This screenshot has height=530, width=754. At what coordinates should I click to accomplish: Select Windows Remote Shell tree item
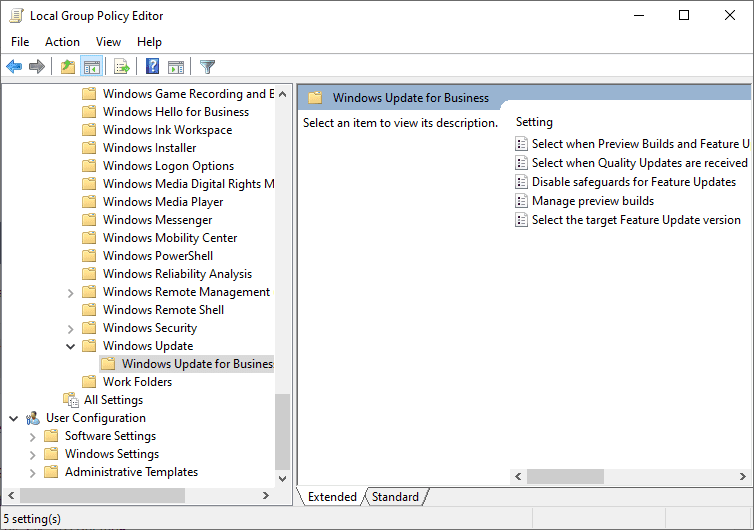coord(163,310)
